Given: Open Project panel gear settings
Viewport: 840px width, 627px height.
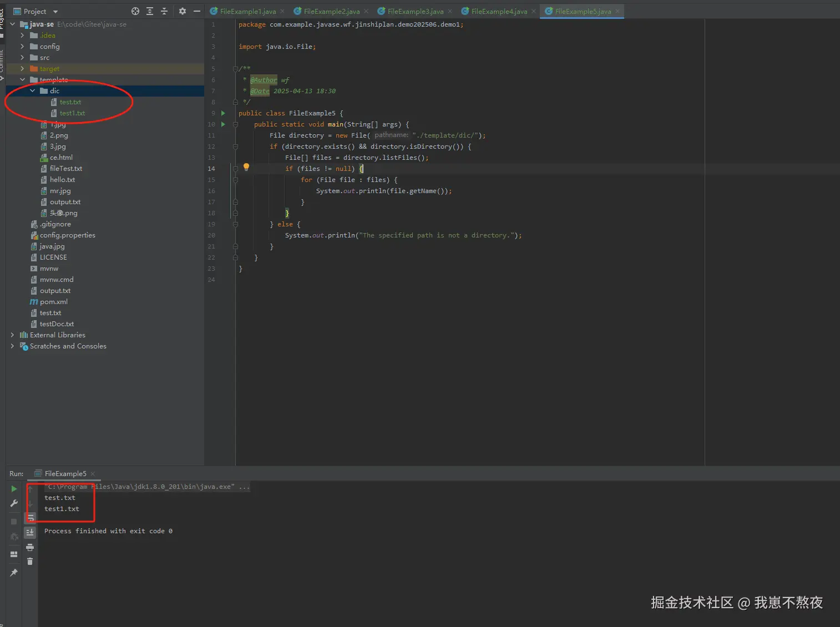Looking at the screenshot, I should 183,11.
